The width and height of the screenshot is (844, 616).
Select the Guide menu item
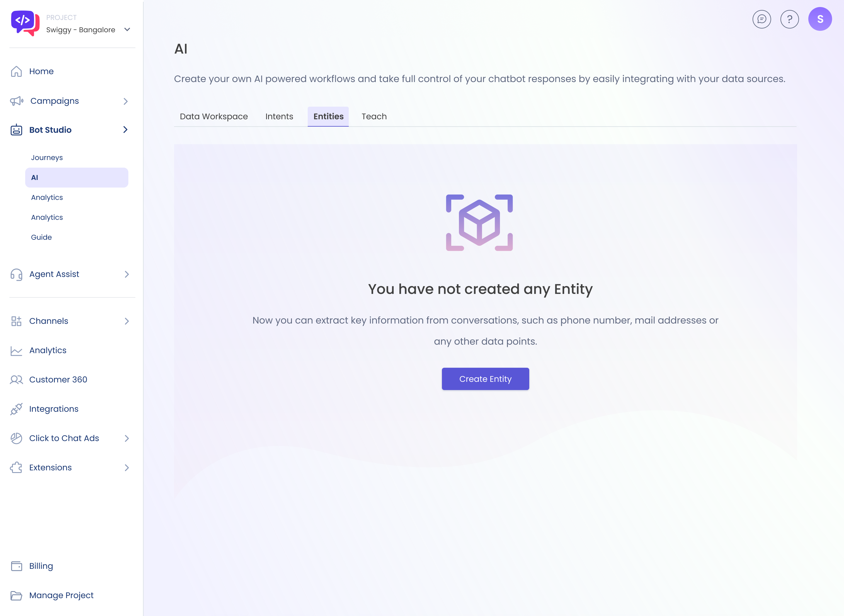pos(41,237)
